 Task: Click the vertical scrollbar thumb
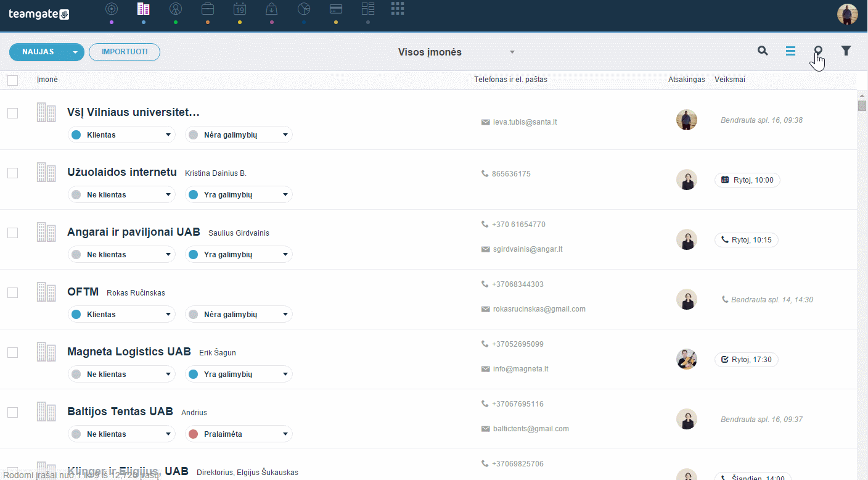pyautogui.click(x=862, y=106)
